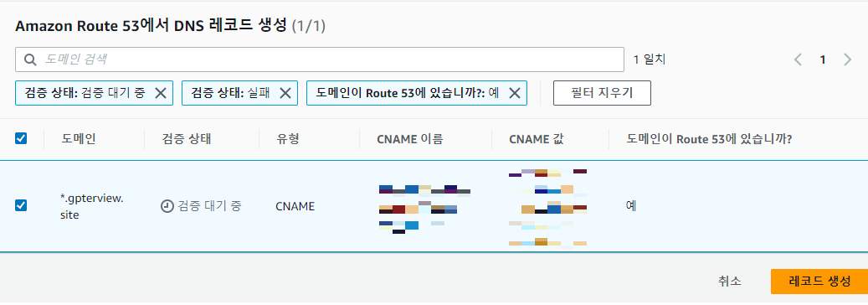The height and width of the screenshot is (305, 868).
Task: Sort by the 도메인 column header
Action: click(79, 138)
